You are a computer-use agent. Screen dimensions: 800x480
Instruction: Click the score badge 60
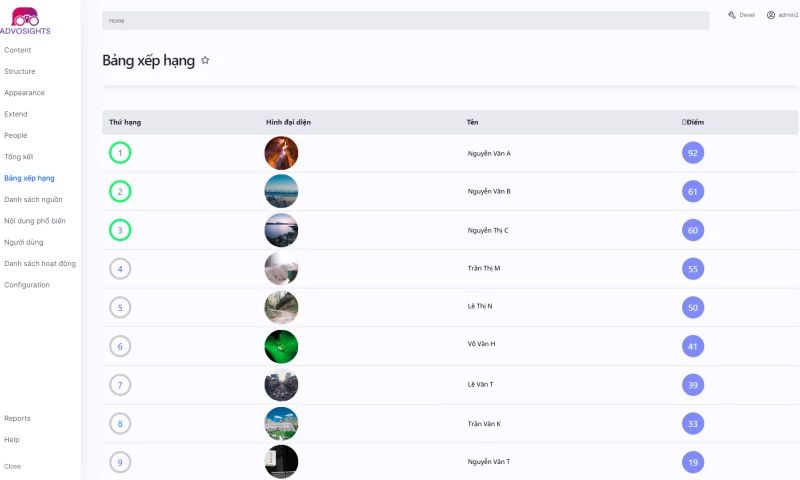tap(693, 231)
